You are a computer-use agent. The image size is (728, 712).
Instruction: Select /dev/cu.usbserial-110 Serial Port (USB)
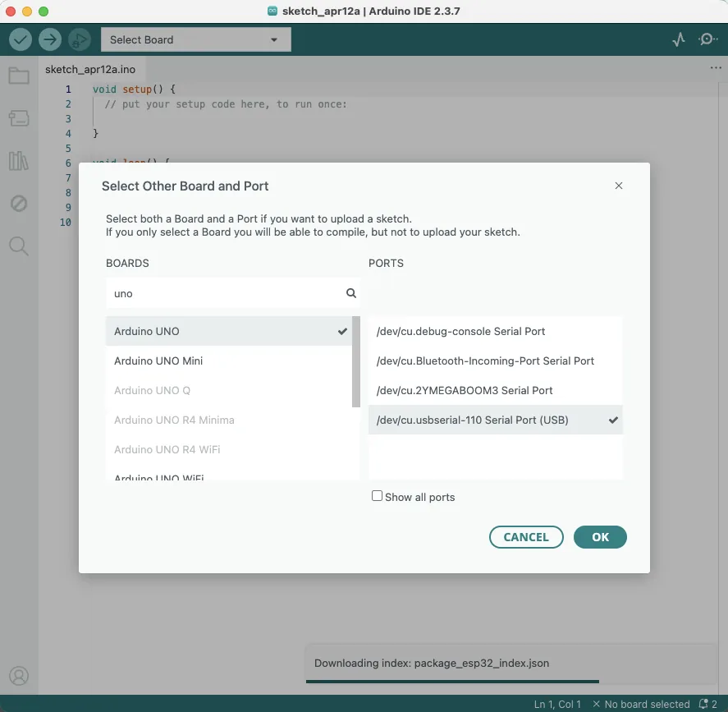tap(496, 420)
